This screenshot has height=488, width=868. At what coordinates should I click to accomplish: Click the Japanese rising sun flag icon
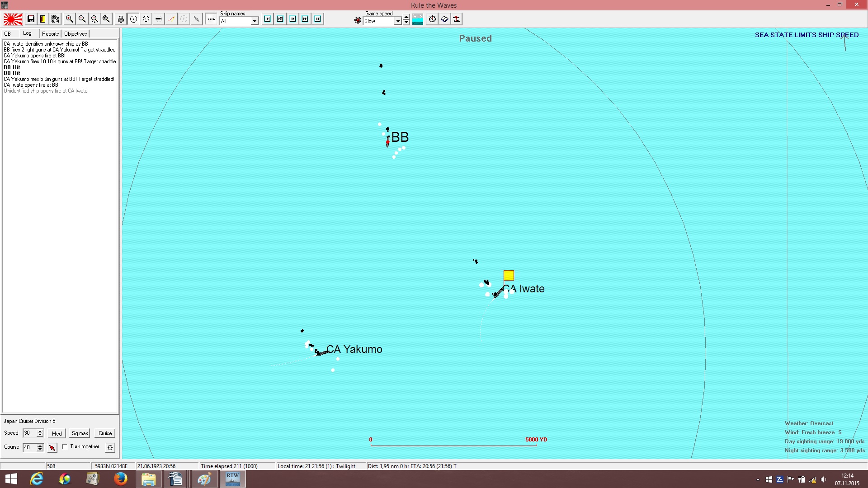13,19
